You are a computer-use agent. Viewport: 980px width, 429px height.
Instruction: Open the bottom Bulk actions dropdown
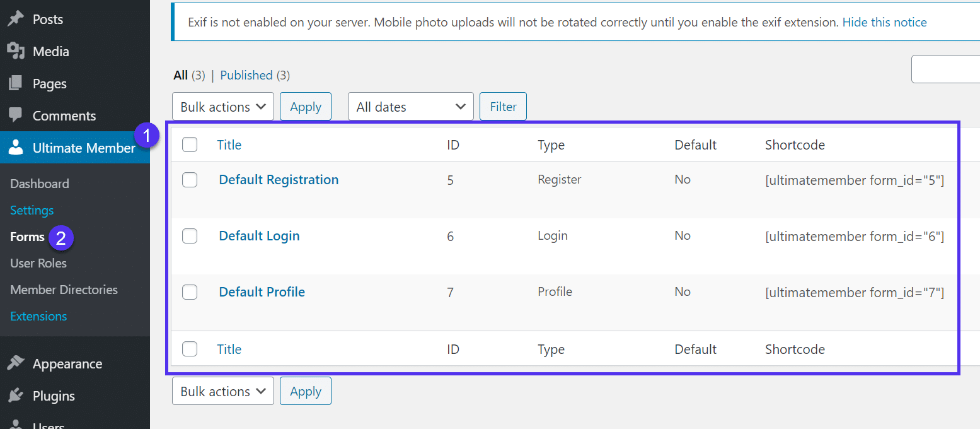[222, 391]
